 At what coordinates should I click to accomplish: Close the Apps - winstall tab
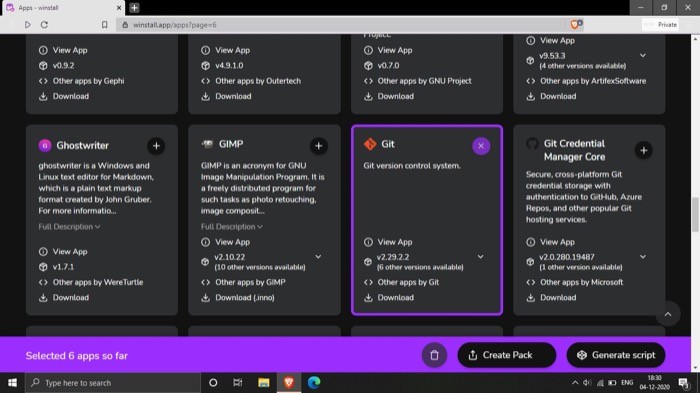click(x=119, y=8)
